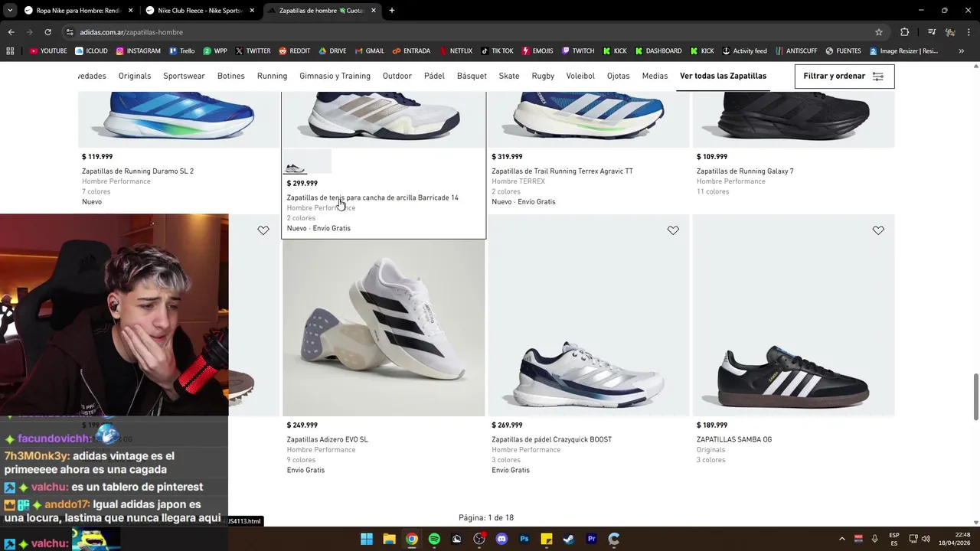Click the Crazyquick BOOST product image
Viewport: 980px width, 551px height.
pyautogui.click(x=589, y=315)
